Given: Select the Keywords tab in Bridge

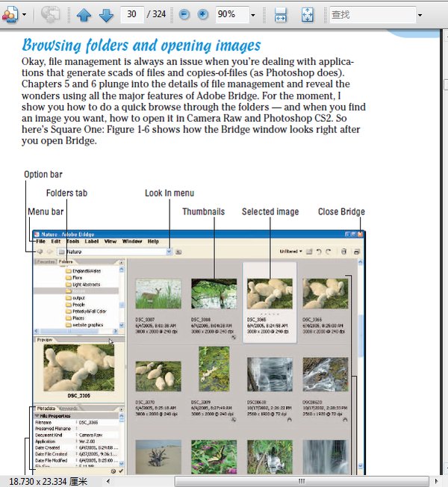Looking at the screenshot, I should pos(68,409).
